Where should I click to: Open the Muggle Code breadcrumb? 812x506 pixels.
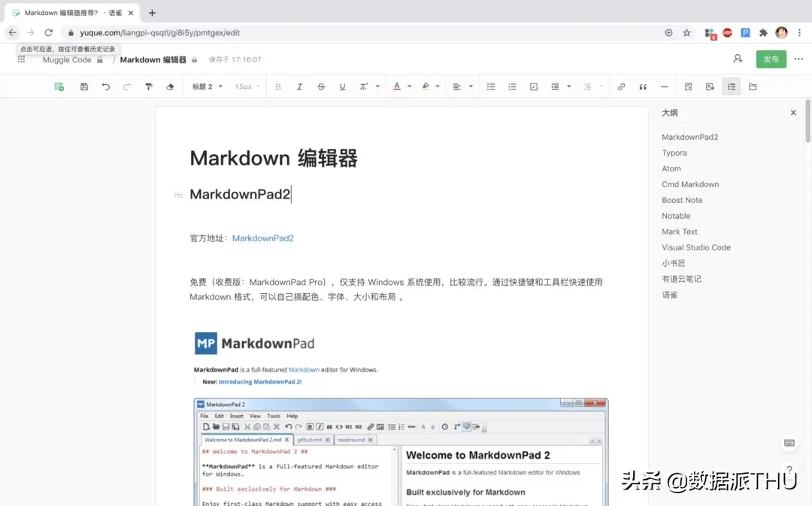coord(67,59)
